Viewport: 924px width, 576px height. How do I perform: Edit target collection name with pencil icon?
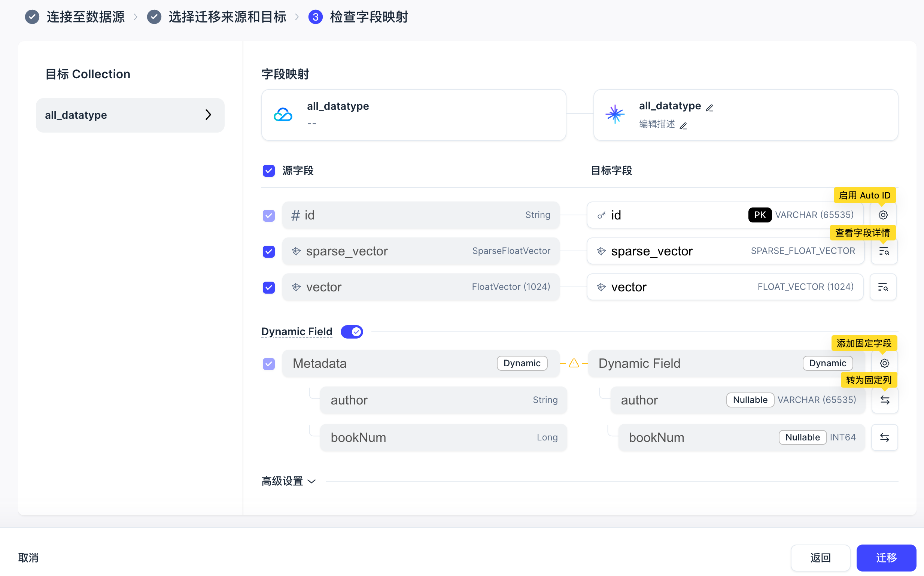click(x=709, y=108)
